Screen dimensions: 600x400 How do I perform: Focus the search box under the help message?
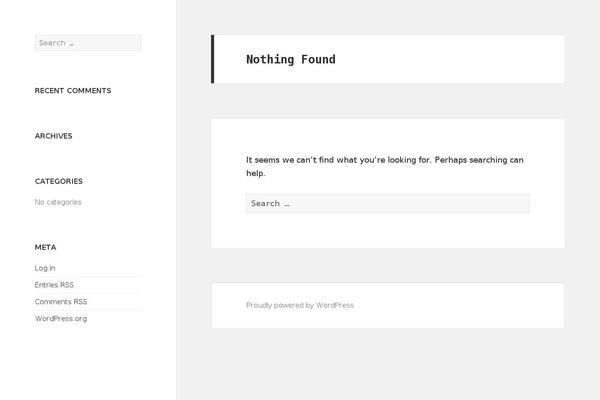click(387, 203)
